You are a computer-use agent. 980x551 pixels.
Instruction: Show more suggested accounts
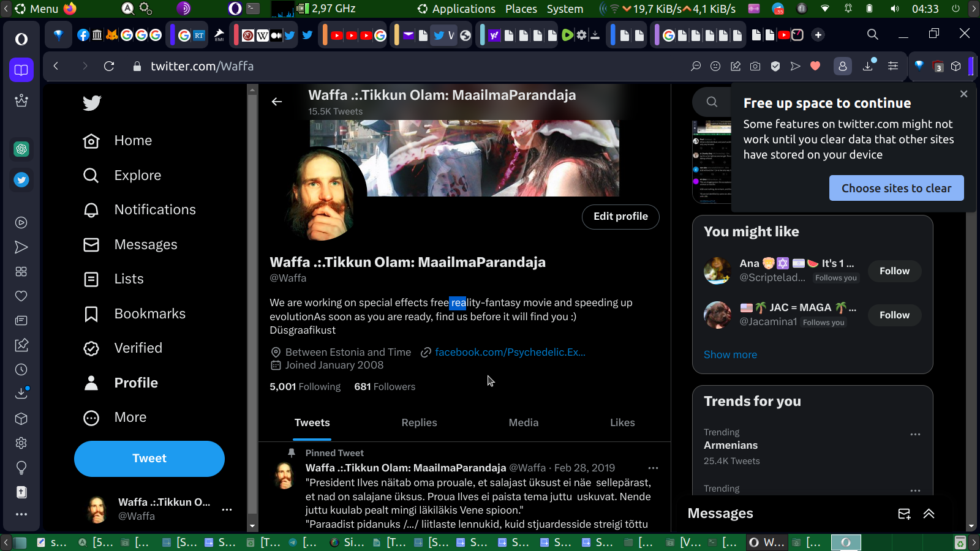(730, 354)
